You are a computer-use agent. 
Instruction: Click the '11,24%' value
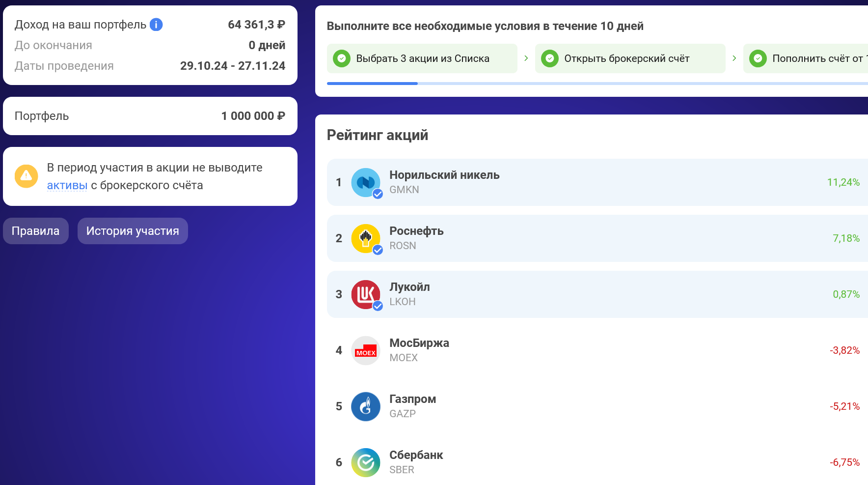pos(843,182)
